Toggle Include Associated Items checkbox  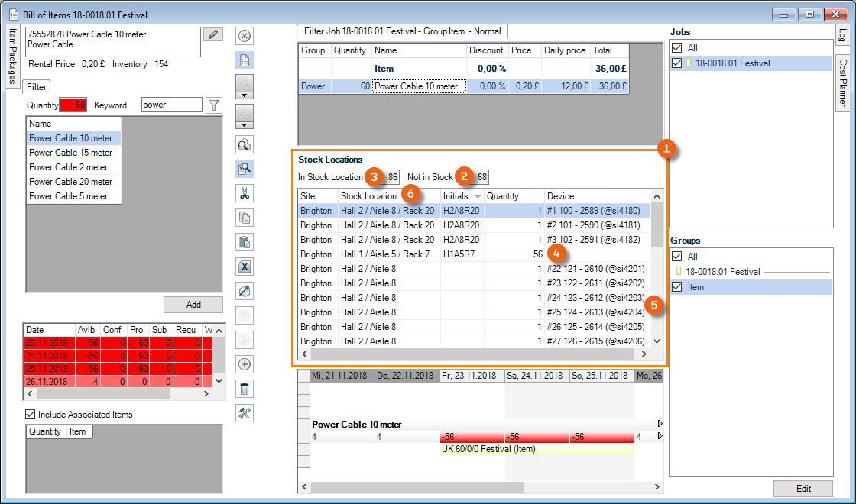click(31, 415)
